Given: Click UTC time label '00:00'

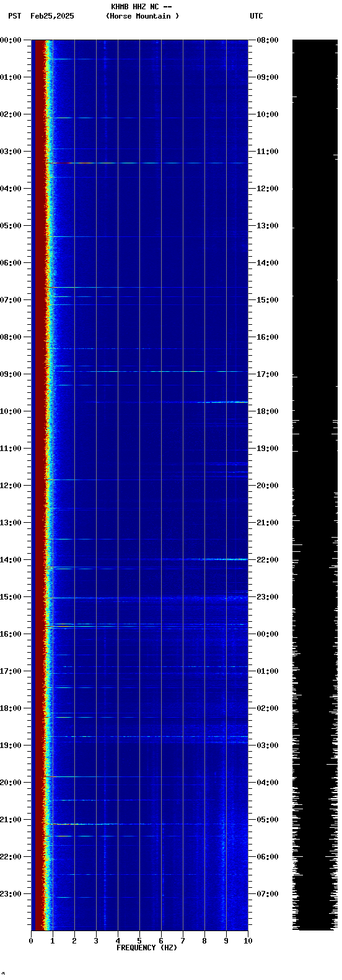Looking at the screenshot, I should (x=268, y=634).
